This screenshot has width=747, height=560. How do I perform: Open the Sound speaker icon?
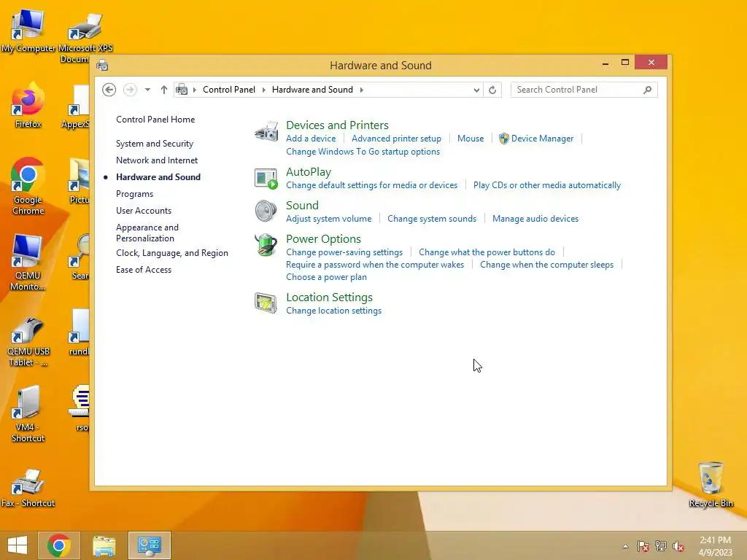pyautogui.click(x=266, y=211)
